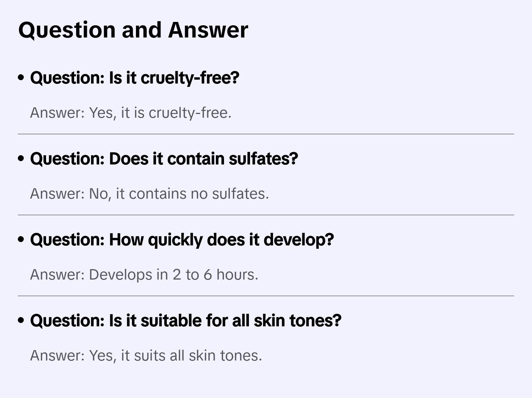Select the answer "Yes, it is cruelty-free."
This screenshot has height=398, width=532.
click(x=131, y=113)
